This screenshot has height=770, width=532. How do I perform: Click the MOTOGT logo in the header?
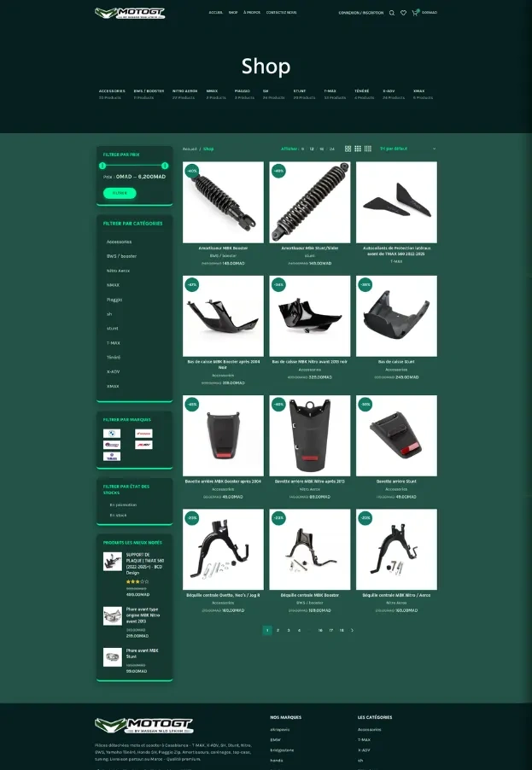130,14
